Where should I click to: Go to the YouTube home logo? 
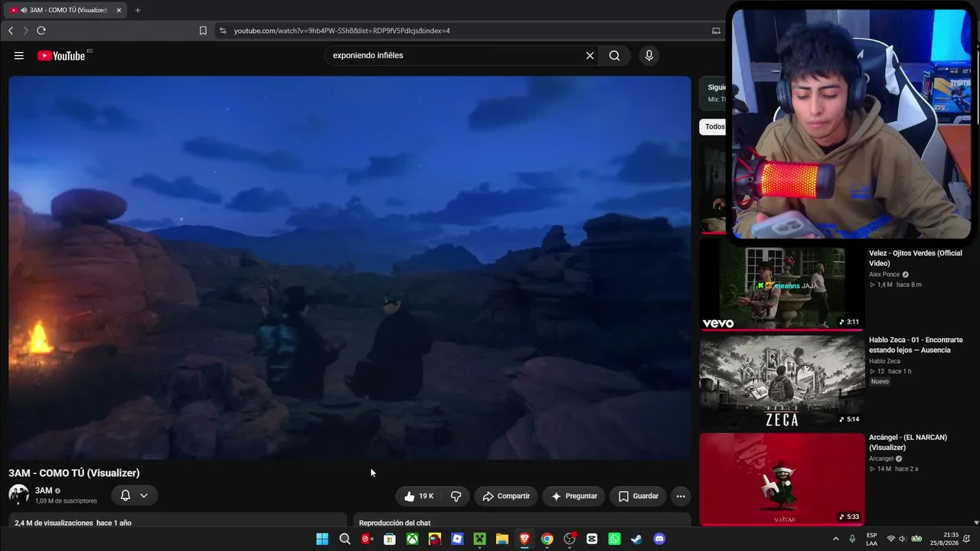61,56
